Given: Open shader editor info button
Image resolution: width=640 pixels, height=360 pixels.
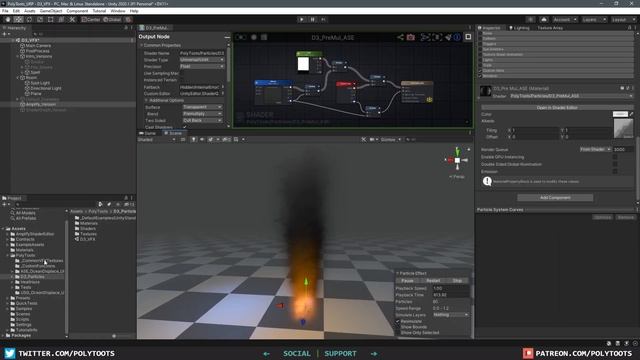Looking at the screenshot, I should click(x=457, y=37).
